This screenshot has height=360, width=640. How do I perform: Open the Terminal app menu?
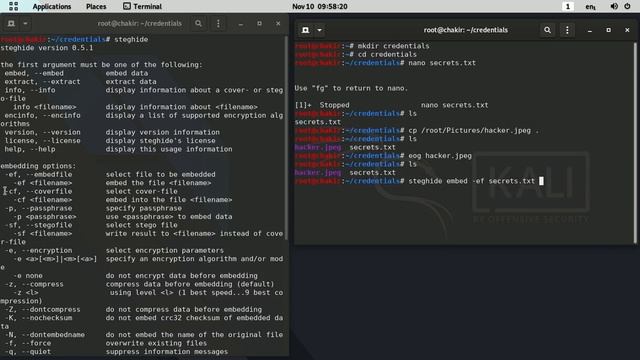coord(142,7)
